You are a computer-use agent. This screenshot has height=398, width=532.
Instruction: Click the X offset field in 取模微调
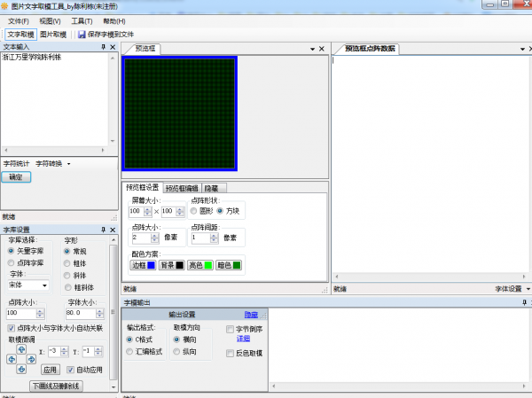click(54, 351)
